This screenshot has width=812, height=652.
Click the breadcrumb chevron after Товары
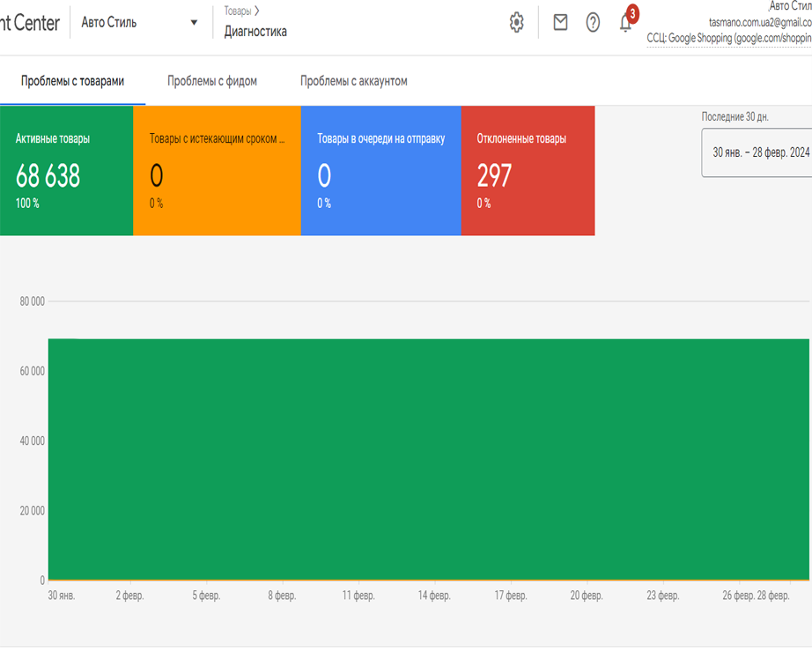(x=257, y=11)
